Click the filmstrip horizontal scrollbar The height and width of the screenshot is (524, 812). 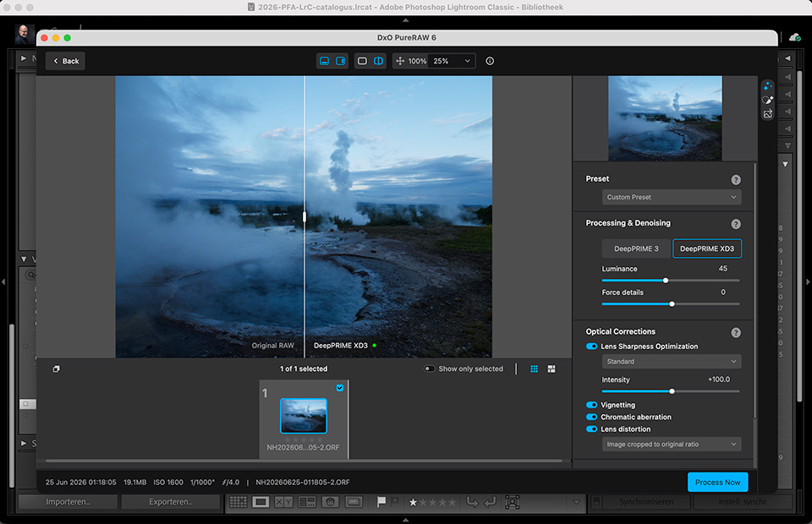pyautogui.click(x=304, y=461)
